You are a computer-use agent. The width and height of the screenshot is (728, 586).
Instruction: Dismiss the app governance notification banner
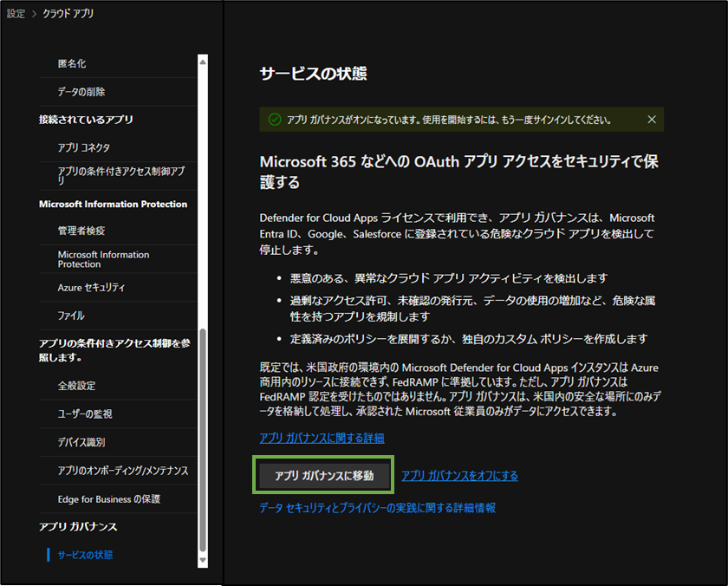point(652,120)
